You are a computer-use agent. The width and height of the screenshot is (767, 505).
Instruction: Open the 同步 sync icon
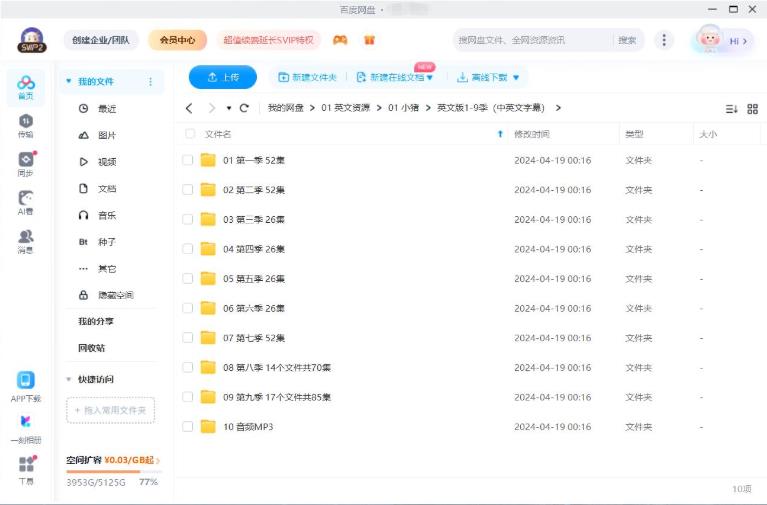coord(26,164)
